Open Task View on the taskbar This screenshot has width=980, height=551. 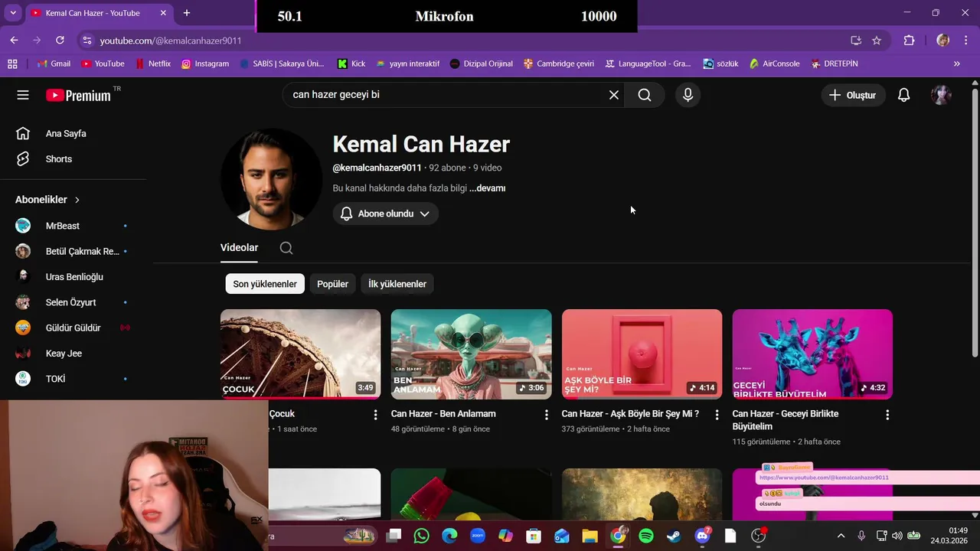pos(394,536)
